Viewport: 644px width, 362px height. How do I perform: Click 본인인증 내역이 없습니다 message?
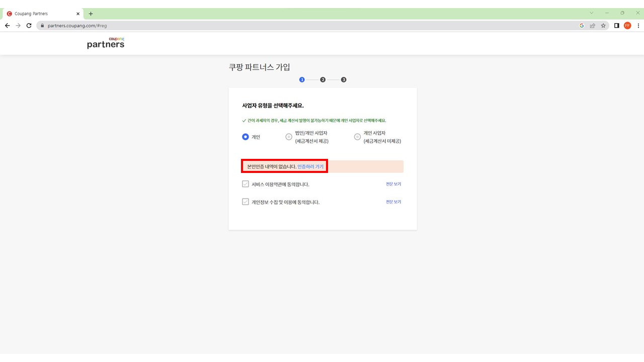(x=272, y=166)
